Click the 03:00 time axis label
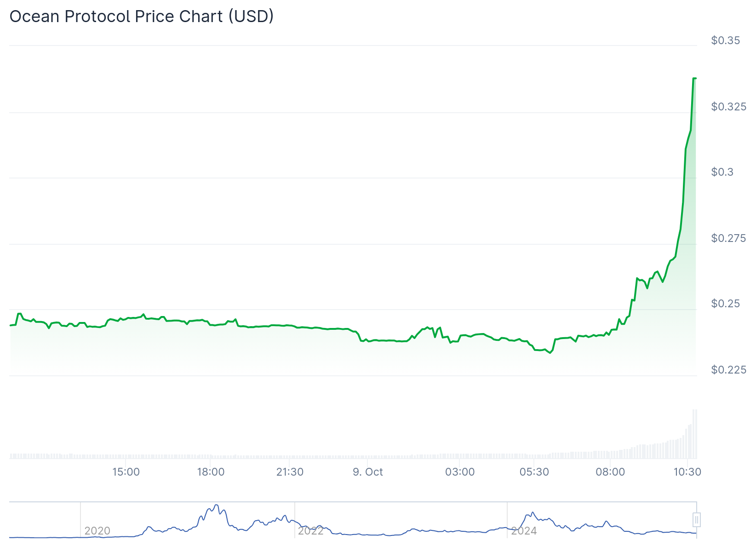756x552 pixels. click(x=460, y=472)
